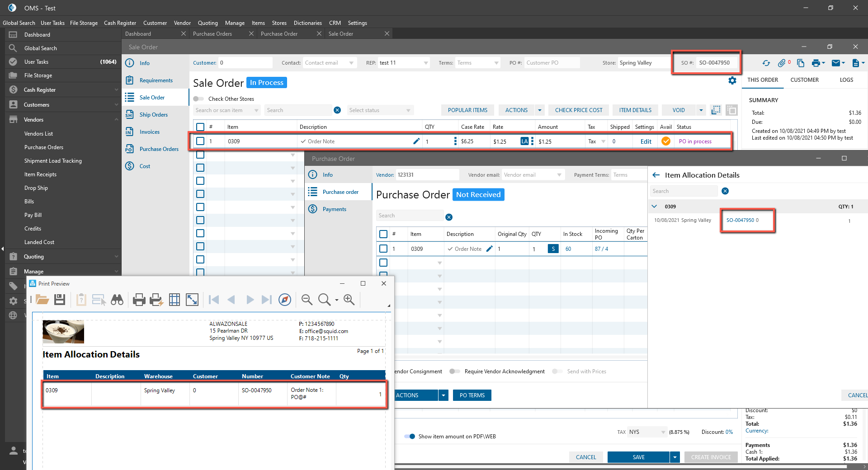The height and width of the screenshot is (470, 868).
Task: Open the attachments paperclip icon
Action: (782, 63)
